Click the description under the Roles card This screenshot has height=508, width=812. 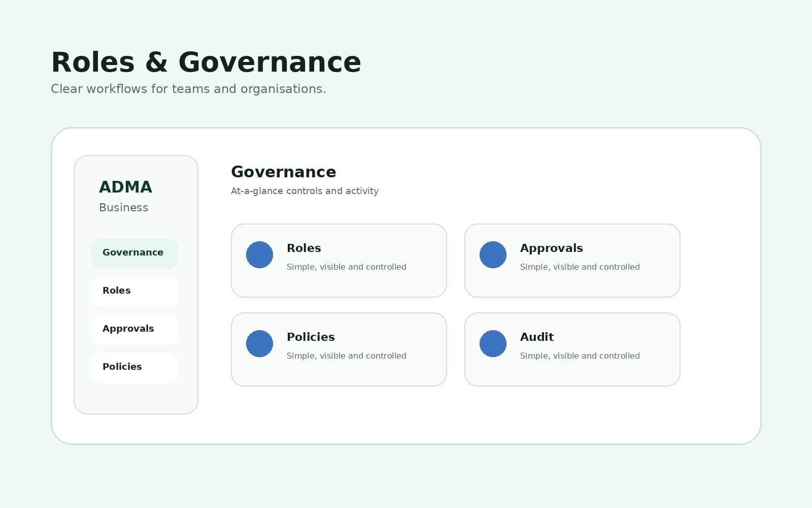point(346,267)
